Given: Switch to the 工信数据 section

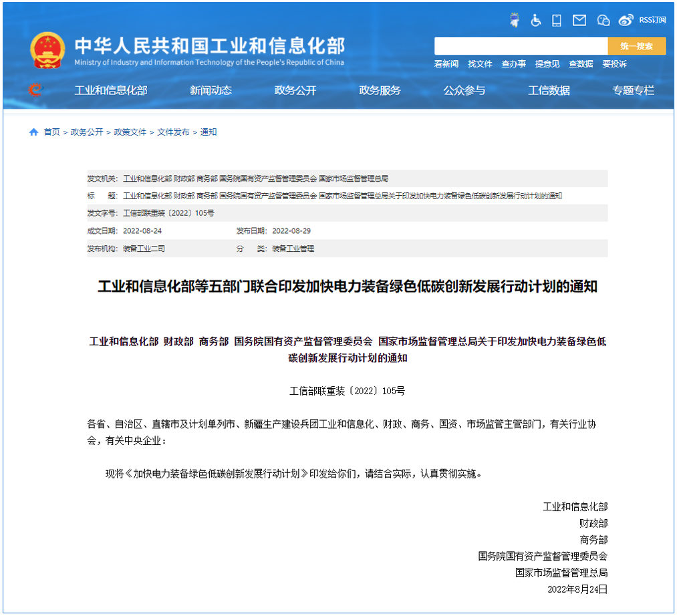Looking at the screenshot, I should click(x=549, y=90).
